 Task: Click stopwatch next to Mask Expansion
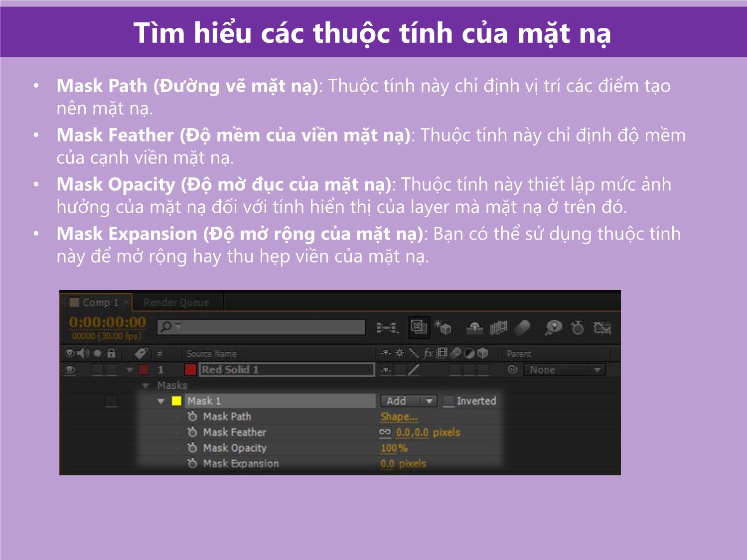[192, 463]
